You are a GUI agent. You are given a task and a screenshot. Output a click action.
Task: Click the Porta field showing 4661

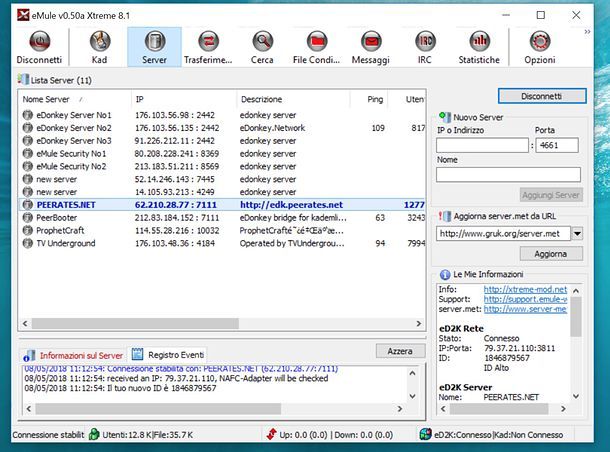point(557,145)
